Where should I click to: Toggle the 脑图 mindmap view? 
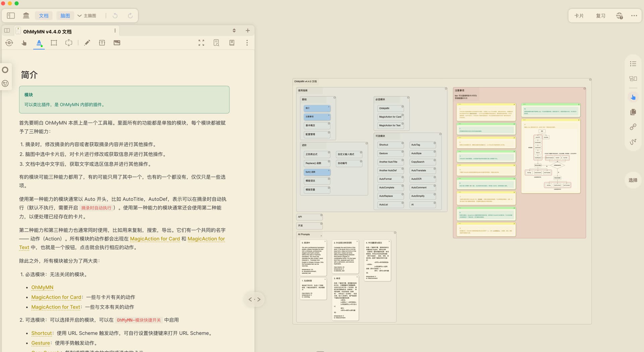point(65,15)
